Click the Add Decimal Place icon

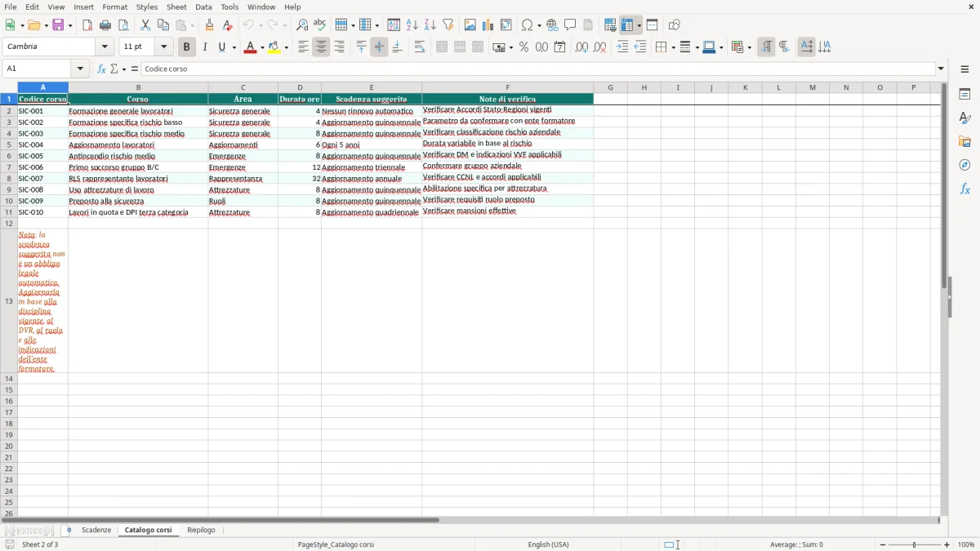pos(581,47)
